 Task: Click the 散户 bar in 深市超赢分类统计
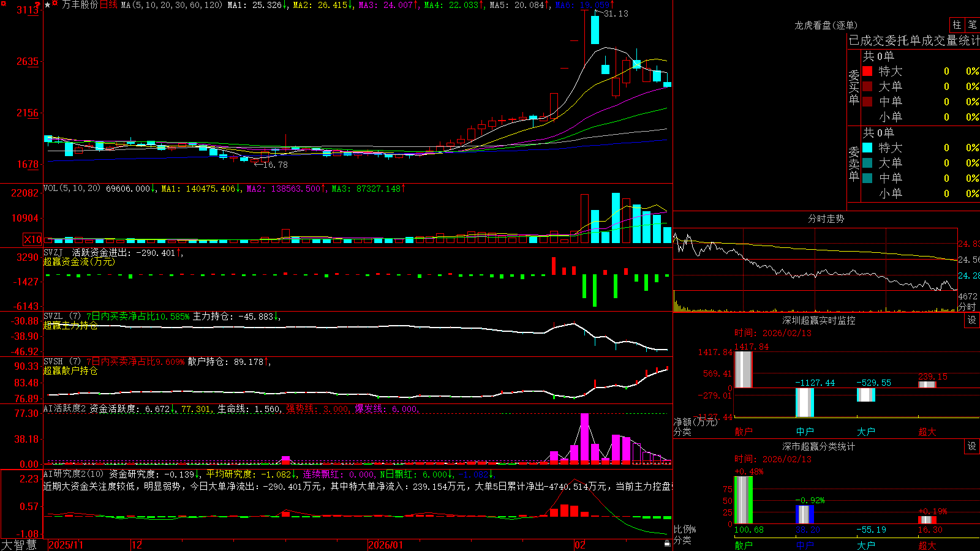click(x=744, y=500)
